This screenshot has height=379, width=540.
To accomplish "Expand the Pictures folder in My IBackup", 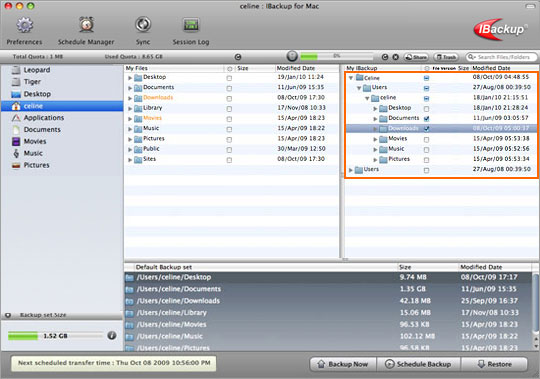I will tap(375, 160).
